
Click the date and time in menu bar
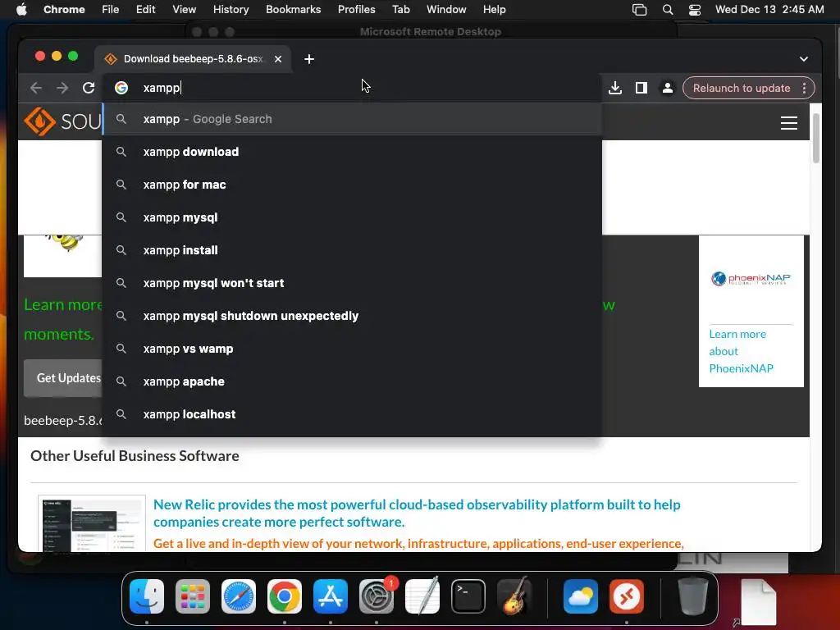tap(769, 10)
